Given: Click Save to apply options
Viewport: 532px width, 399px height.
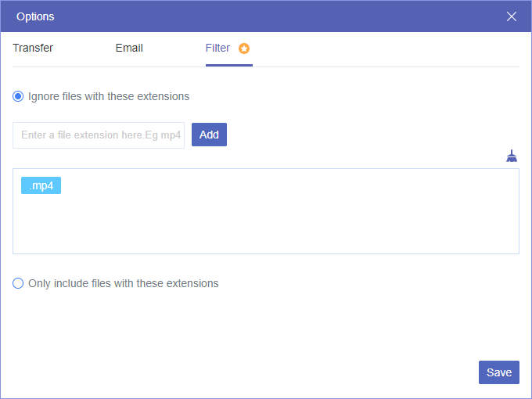Looking at the screenshot, I should pos(498,372).
